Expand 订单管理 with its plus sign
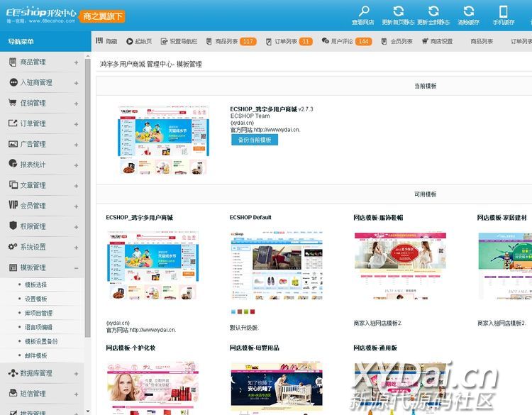Screen dimensions: 532x415 (77, 124)
